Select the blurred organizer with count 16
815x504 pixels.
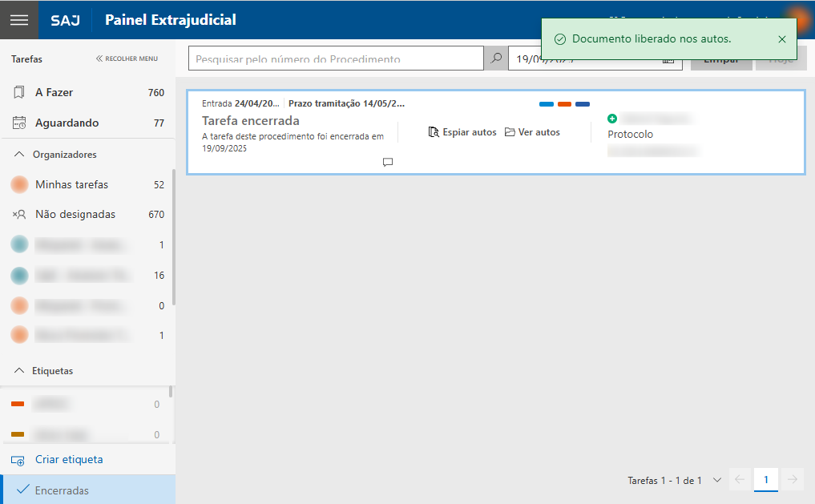88,276
